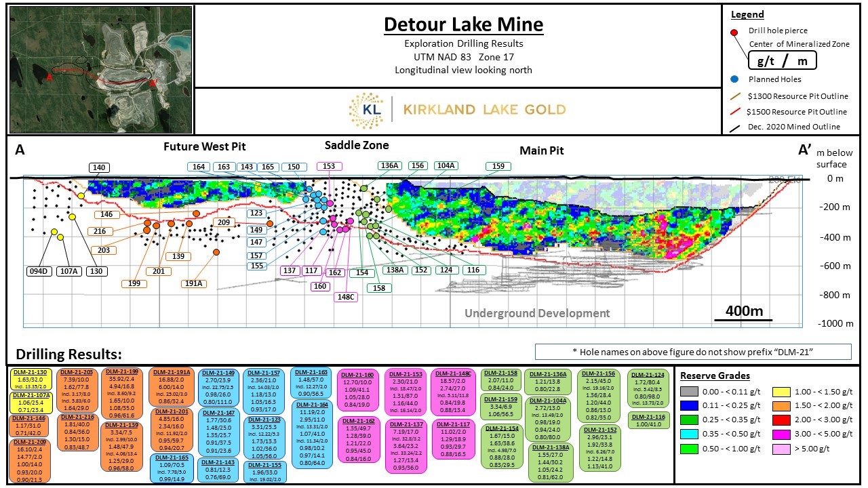Click the red A marker on the satellite inset map
This screenshot has width=868, height=488.
coord(50,78)
